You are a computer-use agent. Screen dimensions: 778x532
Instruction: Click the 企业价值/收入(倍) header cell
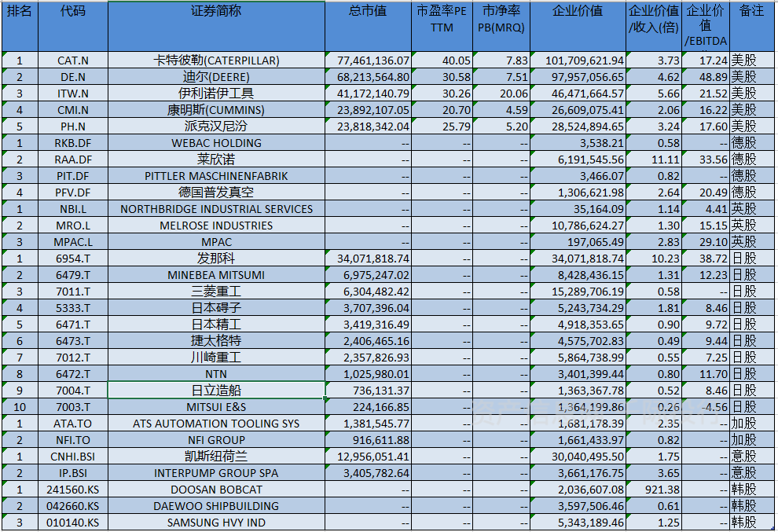(654, 26)
